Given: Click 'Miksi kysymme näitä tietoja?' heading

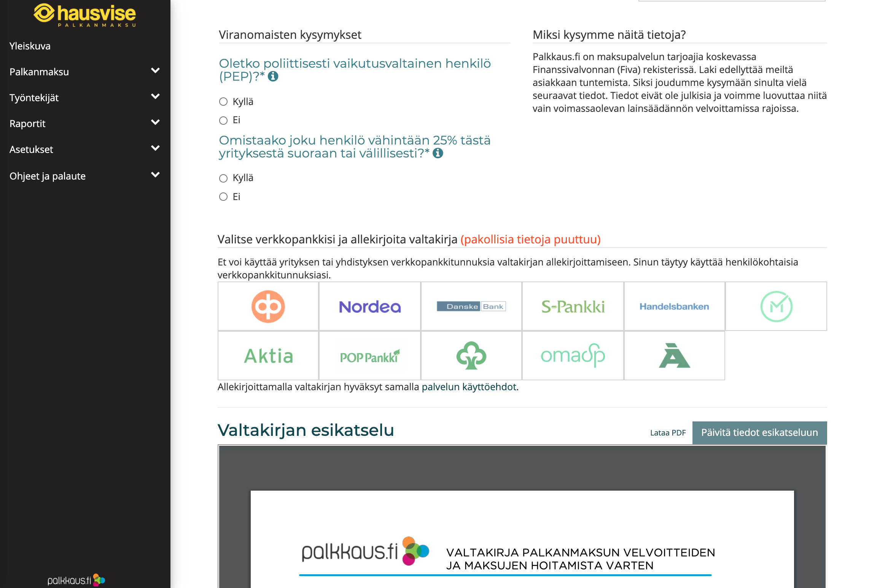Looking at the screenshot, I should [609, 35].
